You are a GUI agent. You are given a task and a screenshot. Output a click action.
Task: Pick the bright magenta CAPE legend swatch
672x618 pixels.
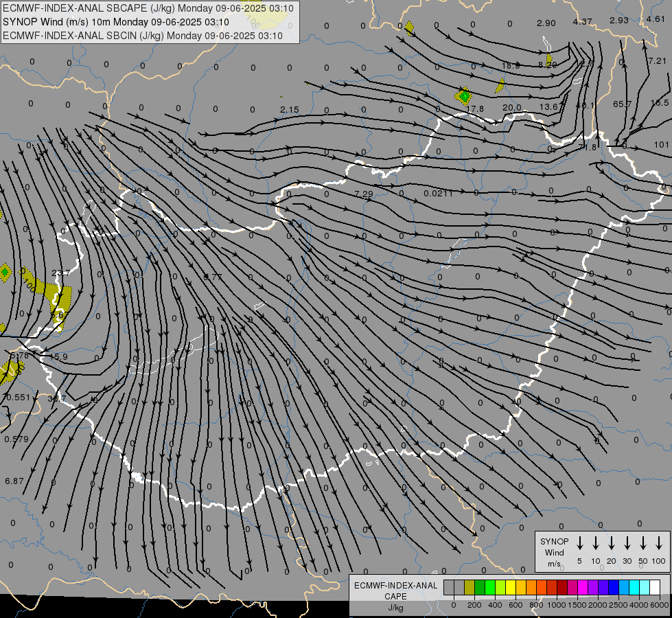tap(583, 588)
